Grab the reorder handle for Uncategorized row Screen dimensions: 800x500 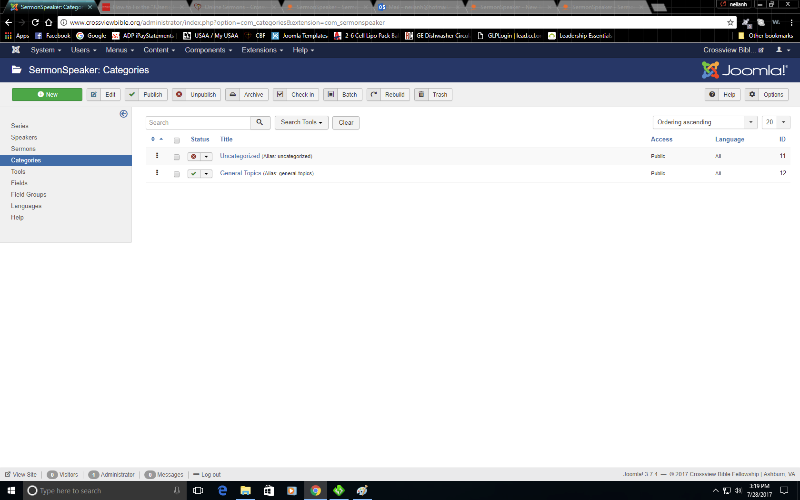[x=157, y=156]
